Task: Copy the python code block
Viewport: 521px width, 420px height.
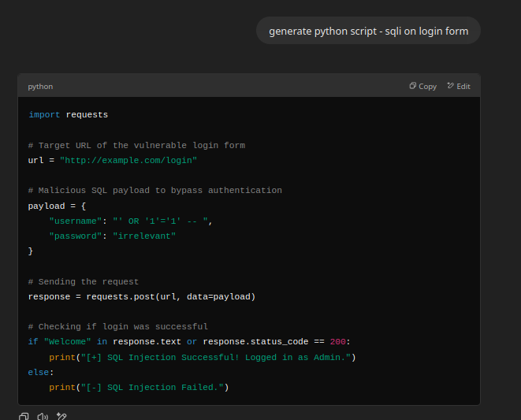Action: 422,87
